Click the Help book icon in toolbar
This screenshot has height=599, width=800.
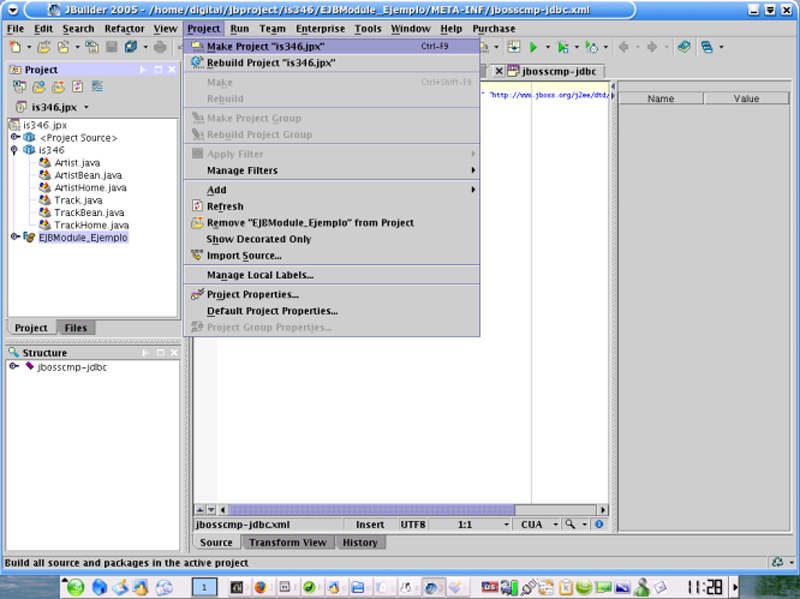click(x=683, y=47)
